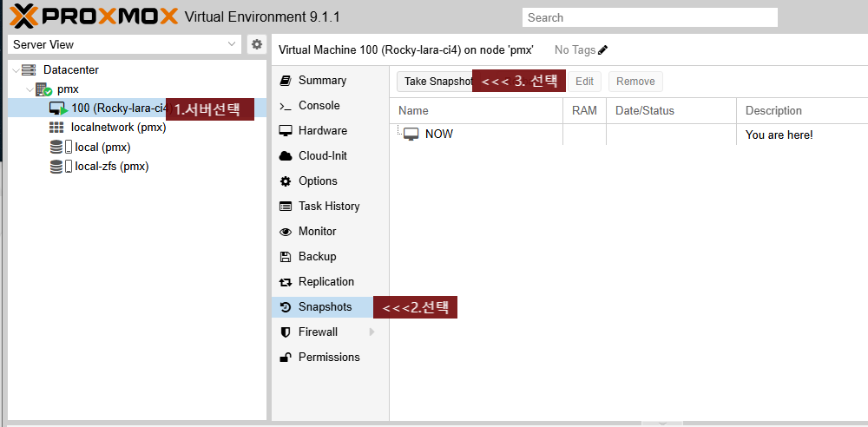Expand the Firewall submenu arrow
The image size is (868, 427).
coord(372,332)
